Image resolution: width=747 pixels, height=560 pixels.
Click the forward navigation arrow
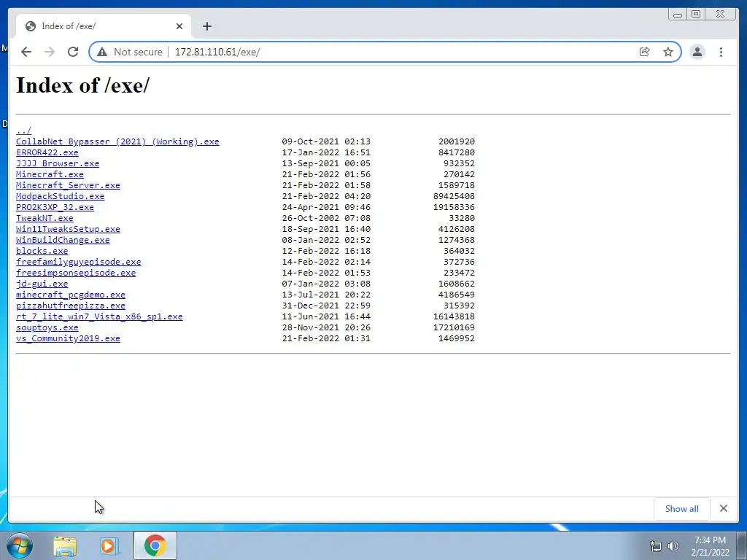50,52
